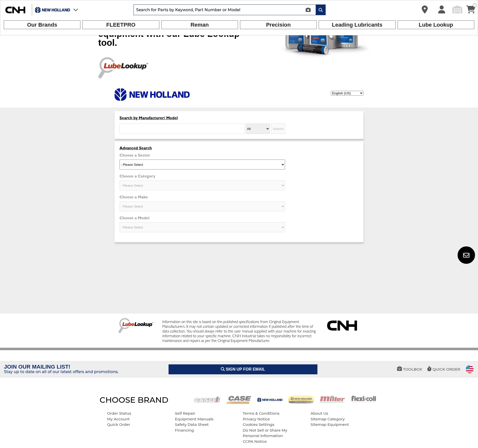Select the Case IH brand logo
The width and height of the screenshot is (478, 448).
tap(207, 400)
